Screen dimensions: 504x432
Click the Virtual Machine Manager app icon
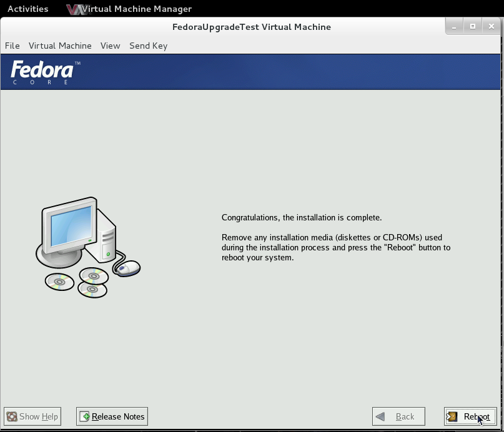pyautogui.click(x=76, y=9)
